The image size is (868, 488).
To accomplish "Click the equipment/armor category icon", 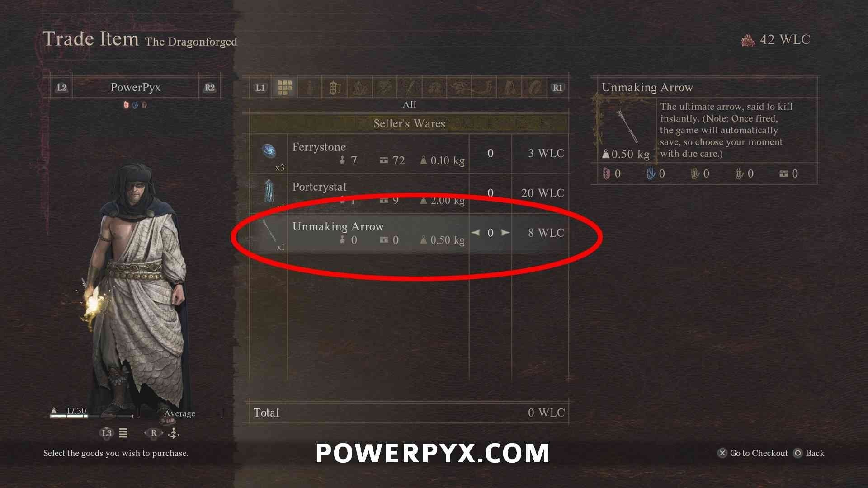I will click(333, 88).
